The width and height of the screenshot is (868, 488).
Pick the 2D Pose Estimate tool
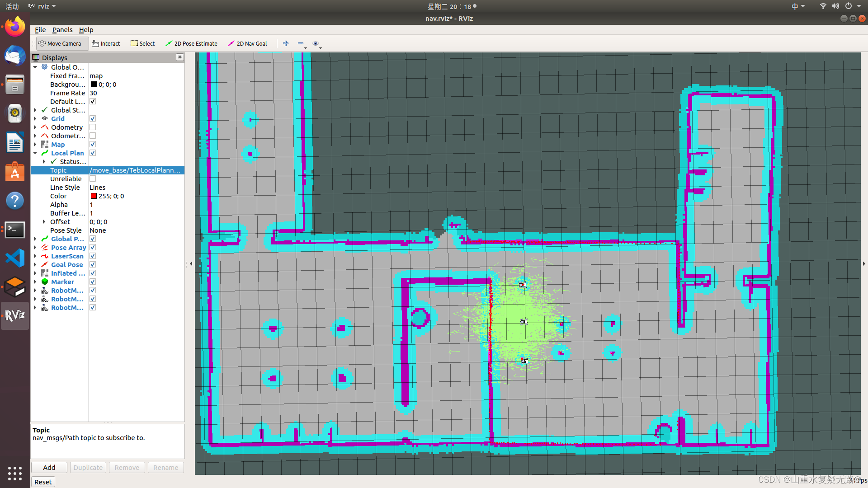(x=192, y=43)
